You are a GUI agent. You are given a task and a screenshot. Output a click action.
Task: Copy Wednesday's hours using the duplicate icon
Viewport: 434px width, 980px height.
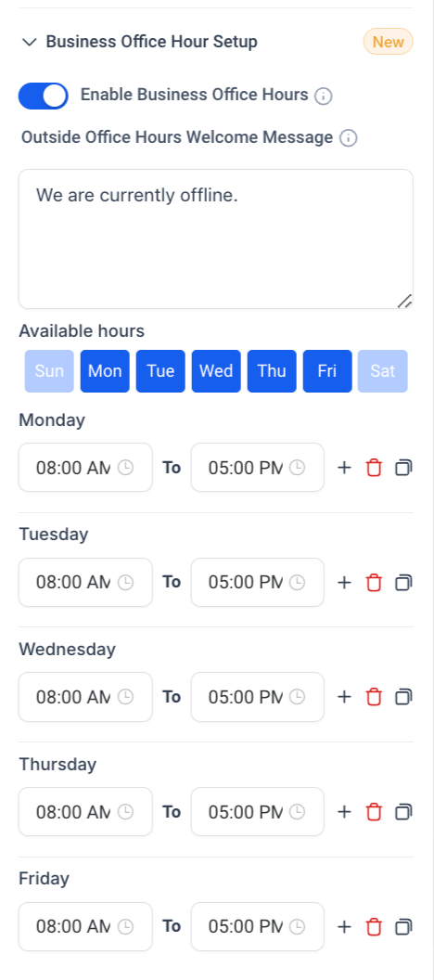click(403, 697)
